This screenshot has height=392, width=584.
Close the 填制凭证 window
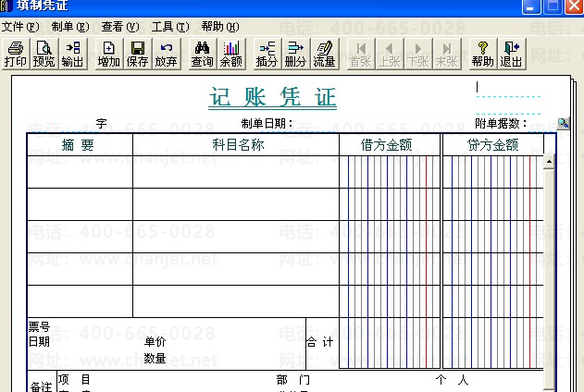(x=574, y=6)
